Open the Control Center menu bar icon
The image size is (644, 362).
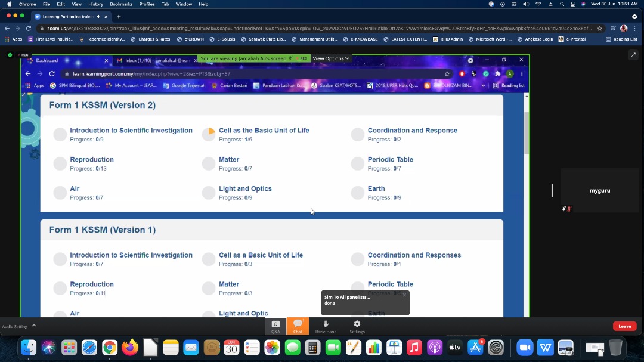click(x=573, y=4)
